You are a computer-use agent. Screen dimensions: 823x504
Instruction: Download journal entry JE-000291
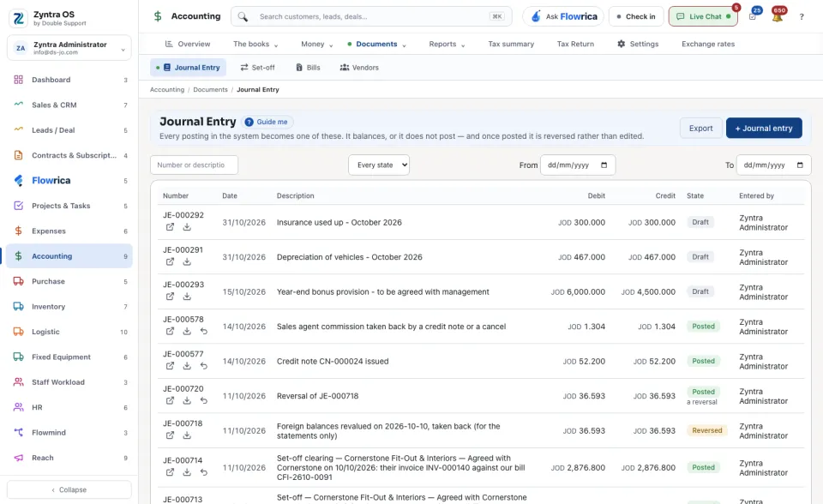click(x=187, y=262)
